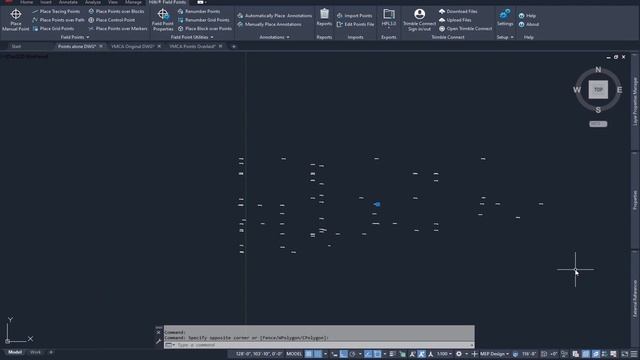Add new drawing tab with plus
The image size is (640, 360).
(233, 47)
